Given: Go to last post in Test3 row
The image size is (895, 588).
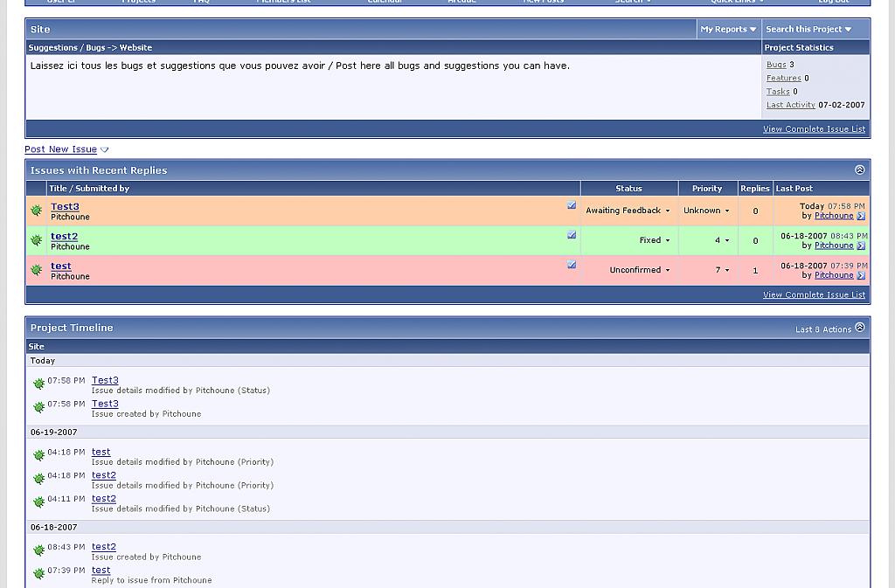Looking at the screenshot, I should pos(861,216).
